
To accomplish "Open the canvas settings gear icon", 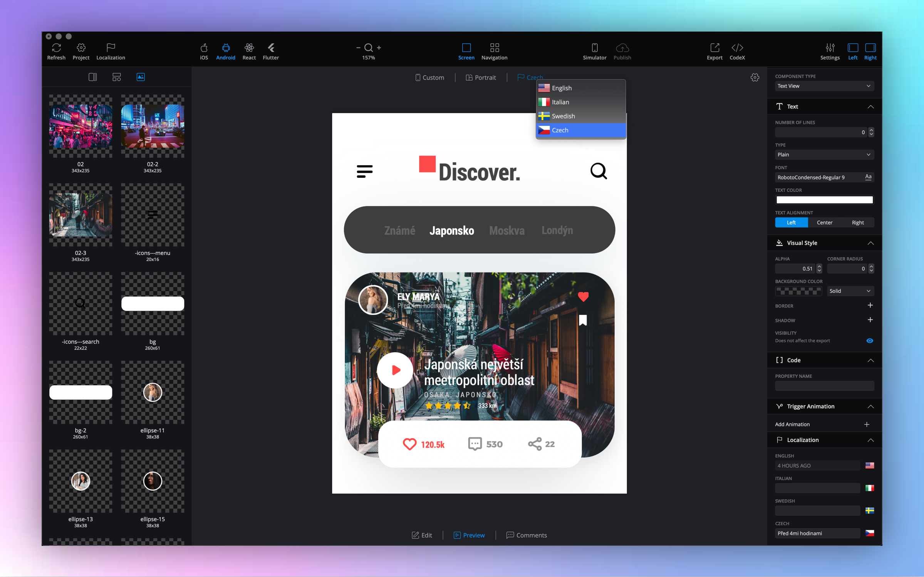I will (x=755, y=77).
